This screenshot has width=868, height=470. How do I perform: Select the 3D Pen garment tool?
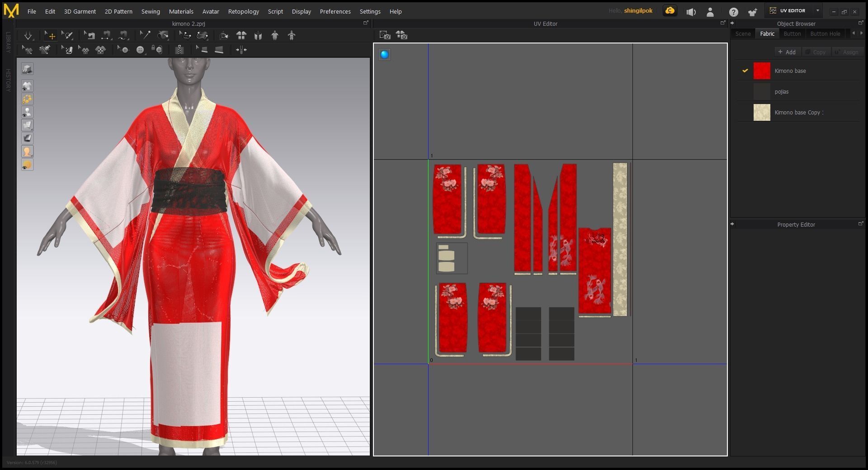pos(44,50)
